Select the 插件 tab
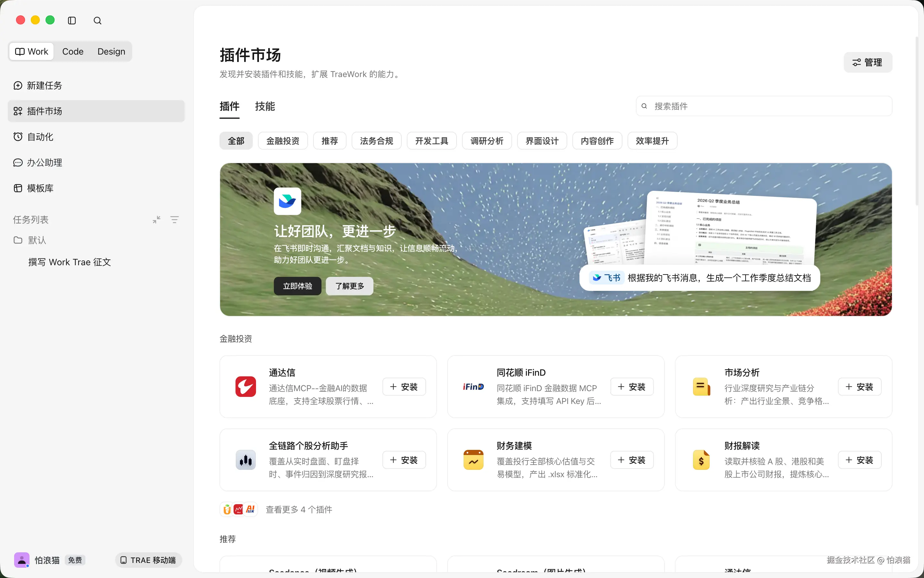Viewport: 924px width, 578px height. [229, 106]
